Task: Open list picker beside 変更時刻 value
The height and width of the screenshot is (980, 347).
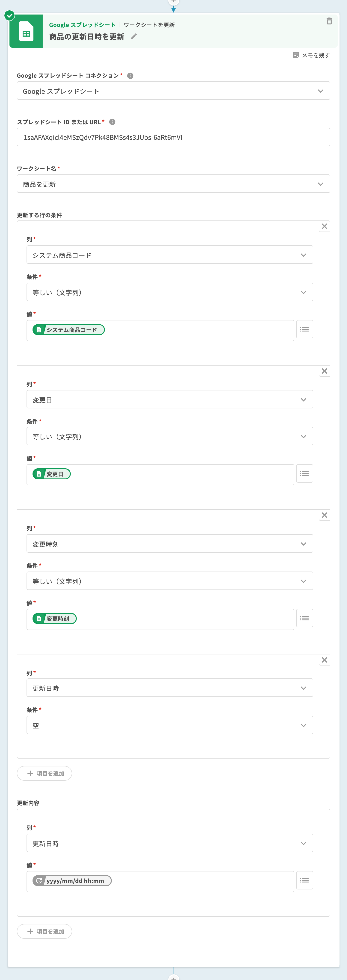Action: (x=304, y=618)
